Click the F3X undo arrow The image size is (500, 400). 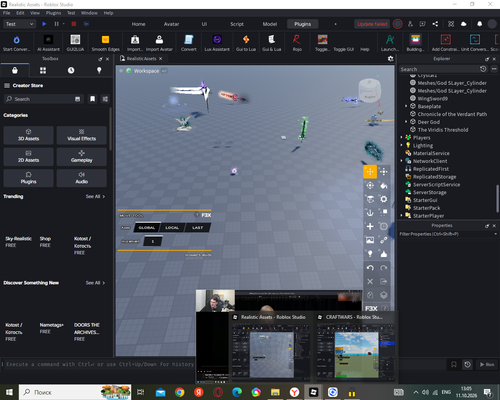pyautogui.click(x=370, y=268)
